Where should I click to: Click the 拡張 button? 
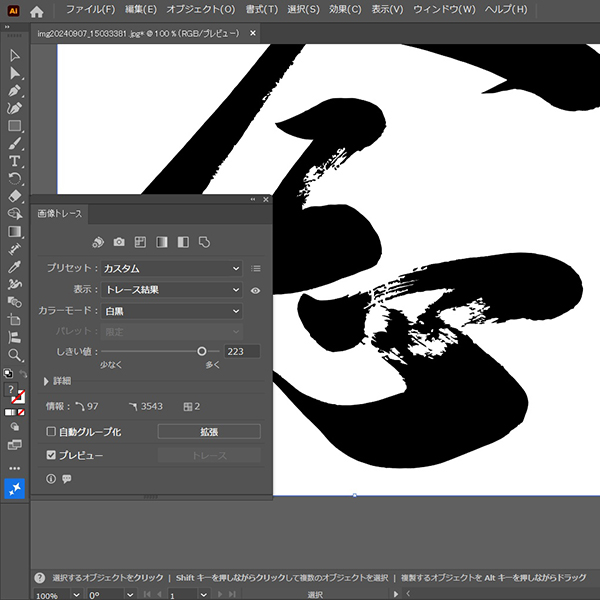209,432
